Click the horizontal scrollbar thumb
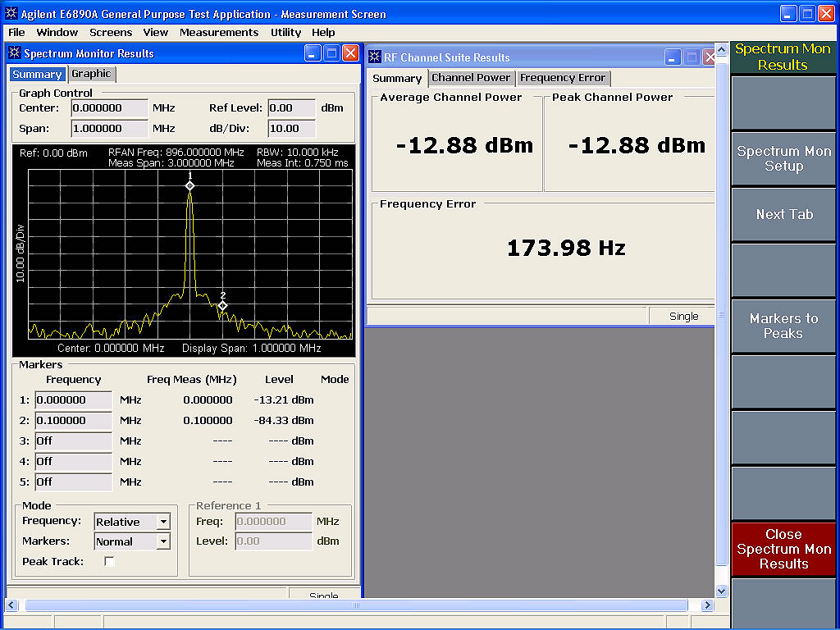This screenshot has height=630, width=840. (x=356, y=605)
